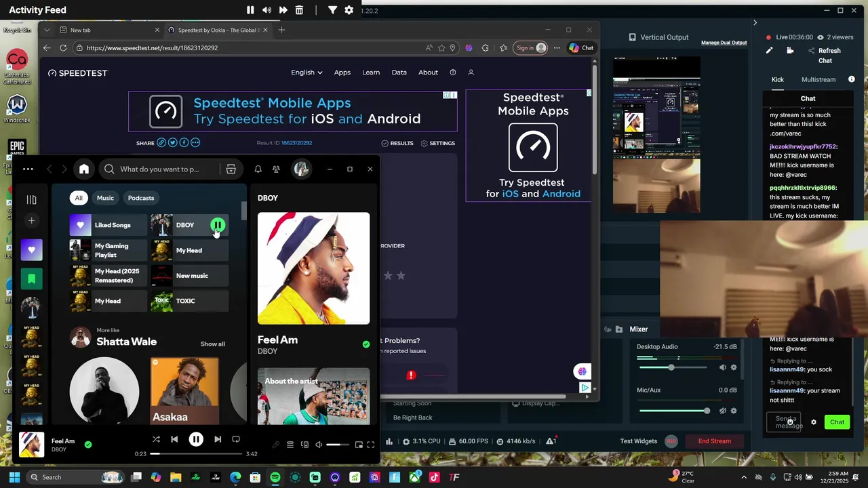
Task: Switch to the New tab browser tab
Action: [102, 30]
